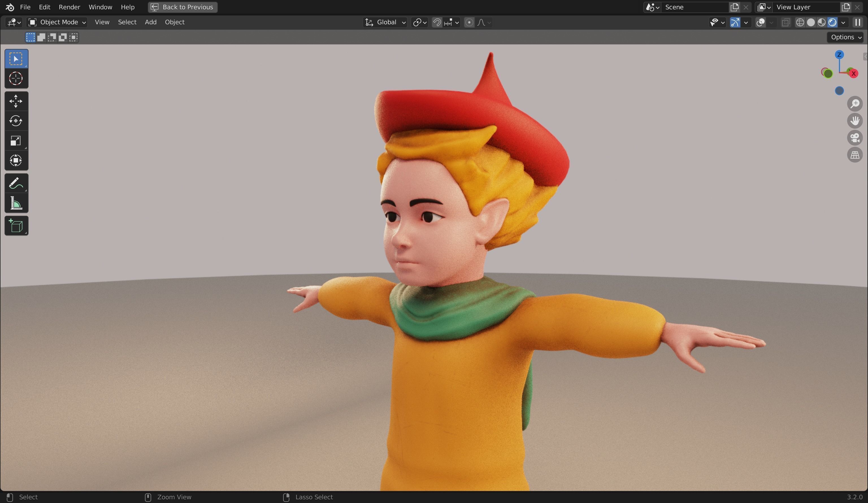Select the Select Box tool
The width and height of the screenshot is (868, 503).
(16, 59)
